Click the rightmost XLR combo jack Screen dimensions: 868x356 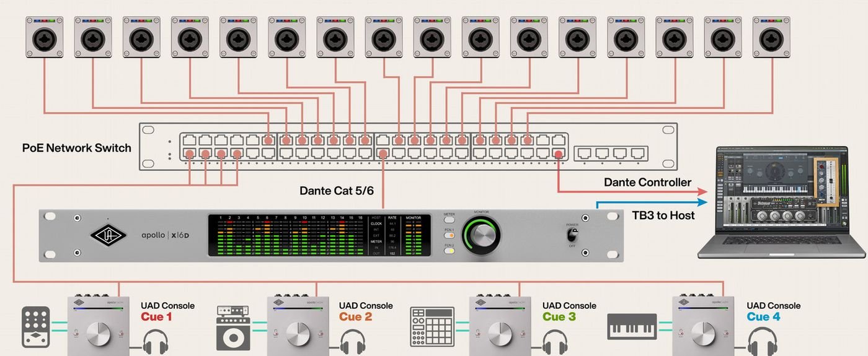(771, 37)
